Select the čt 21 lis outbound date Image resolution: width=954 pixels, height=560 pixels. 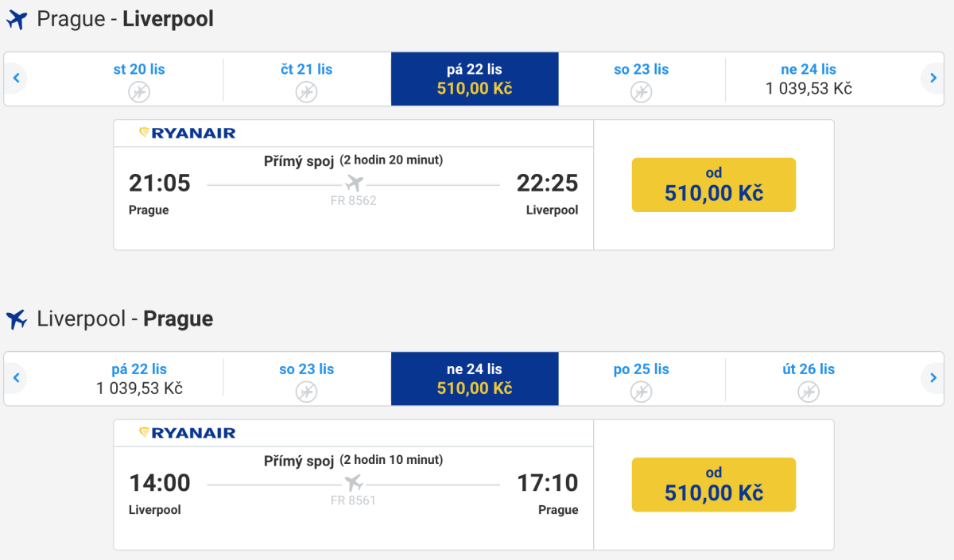[307, 79]
